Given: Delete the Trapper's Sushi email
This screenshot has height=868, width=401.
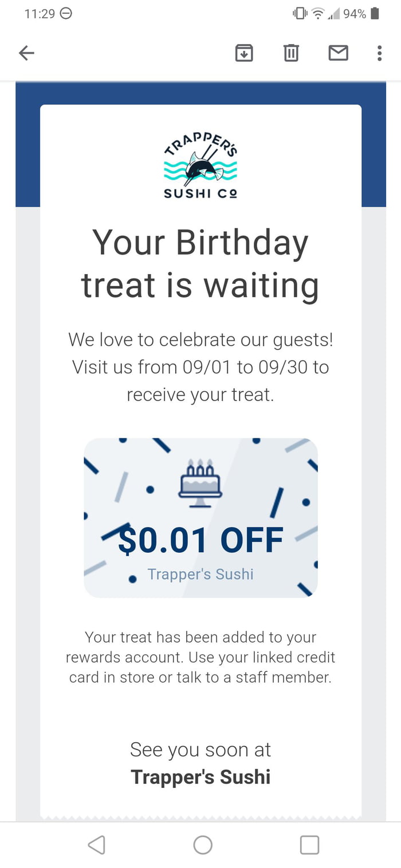Looking at the screenshot, I should (290, 53).
